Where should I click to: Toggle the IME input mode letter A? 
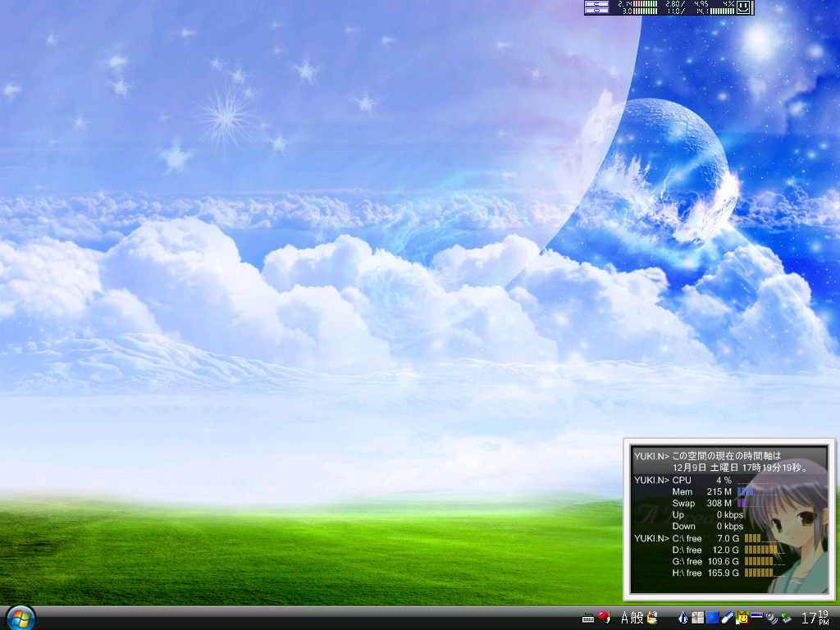click(x=624, y=618)
